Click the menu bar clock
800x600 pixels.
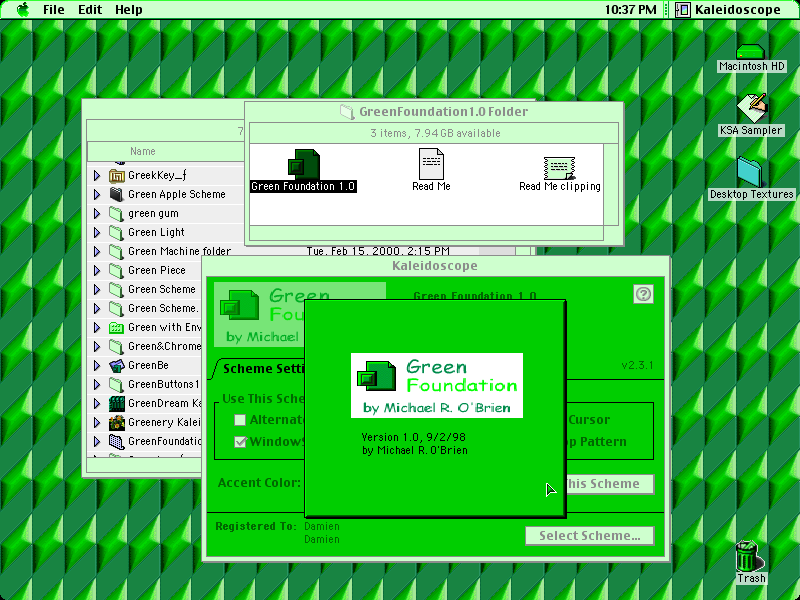click(x=631, y=9)
